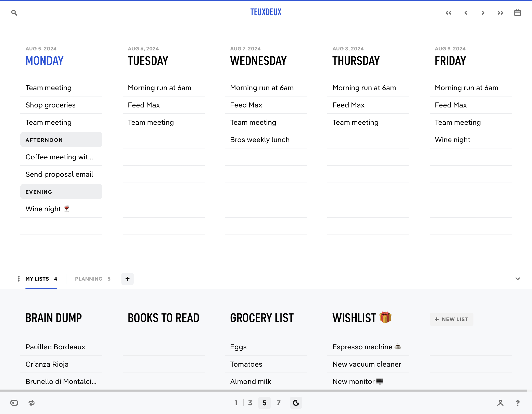This screenshot has height=414, width=532.
Task: Click the Afternoon section header on Monday
Action: click(x=61, y=140)
